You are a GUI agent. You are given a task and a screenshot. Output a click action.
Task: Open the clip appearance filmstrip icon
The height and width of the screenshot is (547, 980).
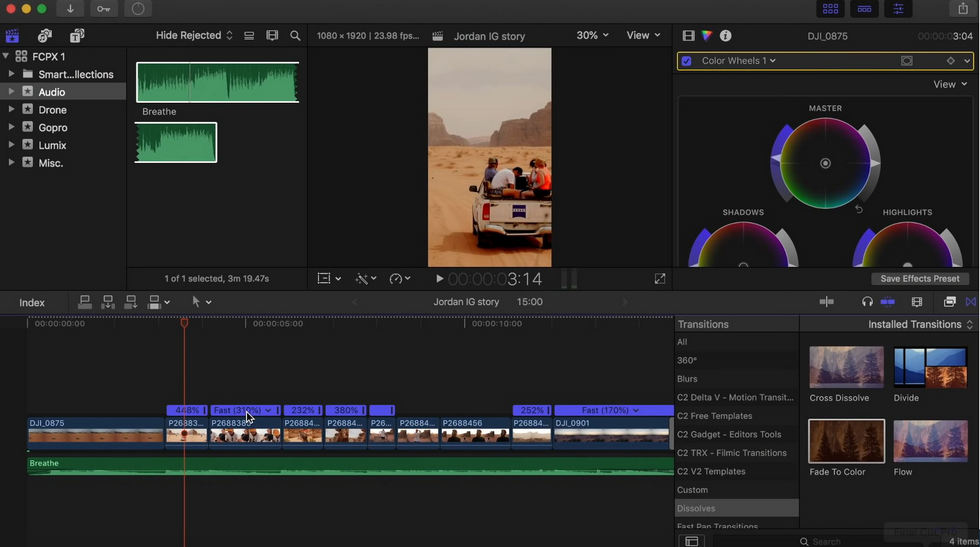click(x=272, y=36)
